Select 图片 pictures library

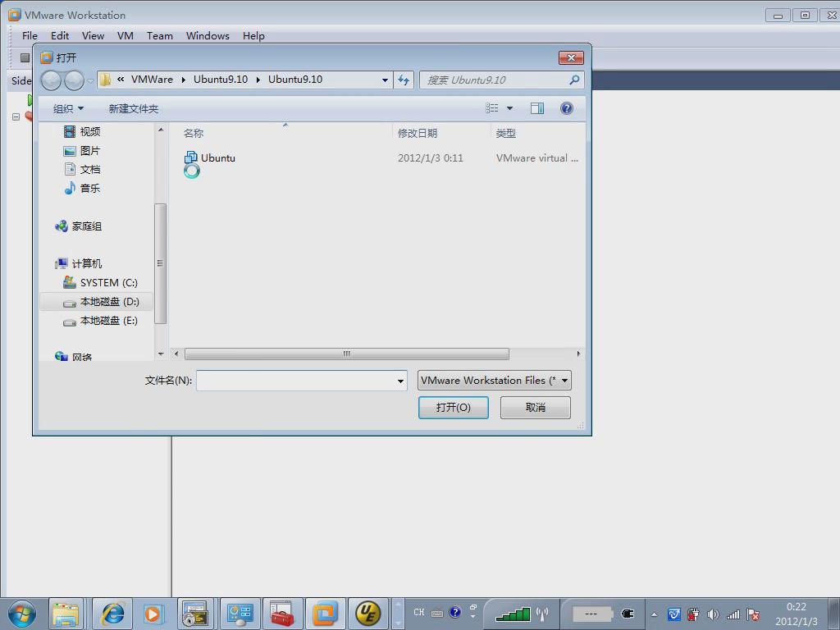point(82,151)
